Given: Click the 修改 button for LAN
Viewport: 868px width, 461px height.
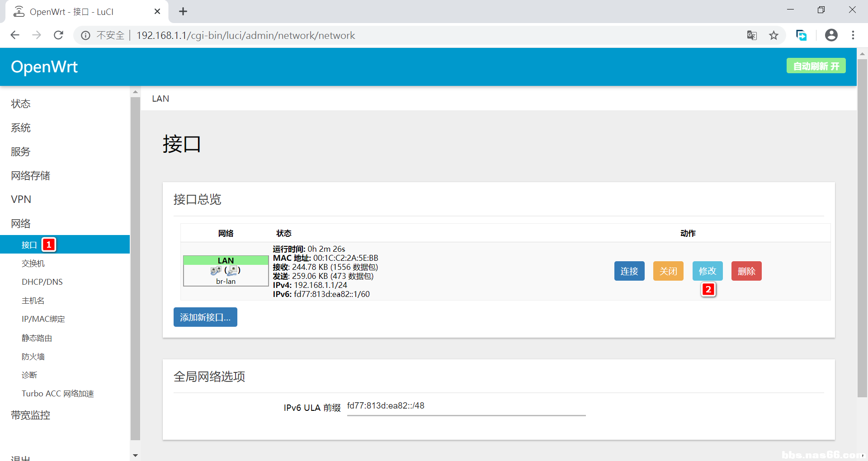Looking at the screenshot, I should [x=708, y=271].
